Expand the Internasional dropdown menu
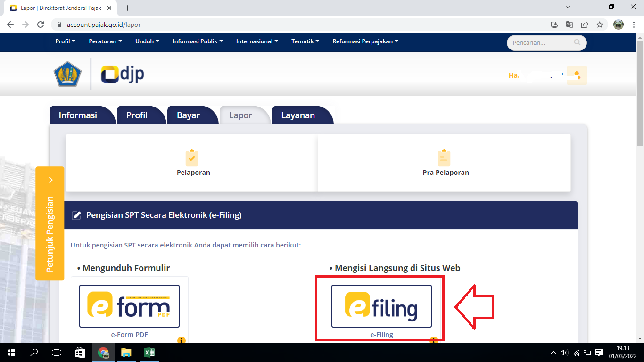 257,41
